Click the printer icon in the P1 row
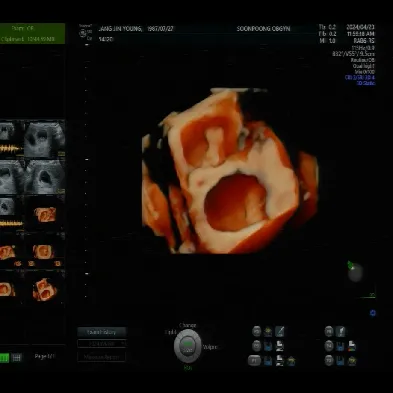Screen dimensions: 393x393 (x=280, y=361)
